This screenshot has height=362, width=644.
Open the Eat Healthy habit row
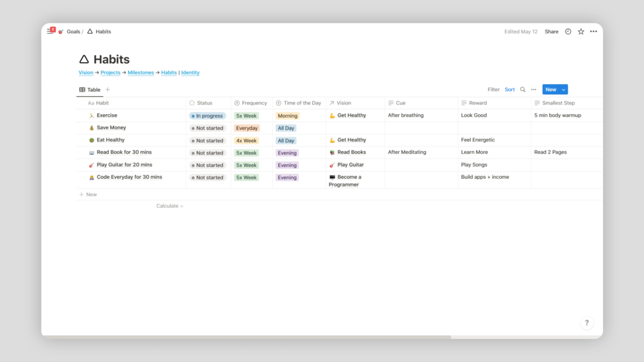(110, 140)
